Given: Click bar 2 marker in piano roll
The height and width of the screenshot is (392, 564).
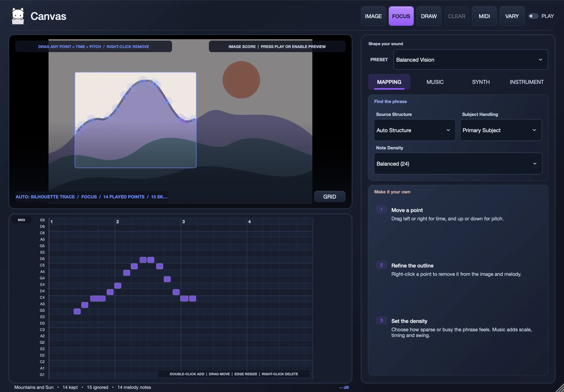Looking at the screenshot, I should (118, 222).
